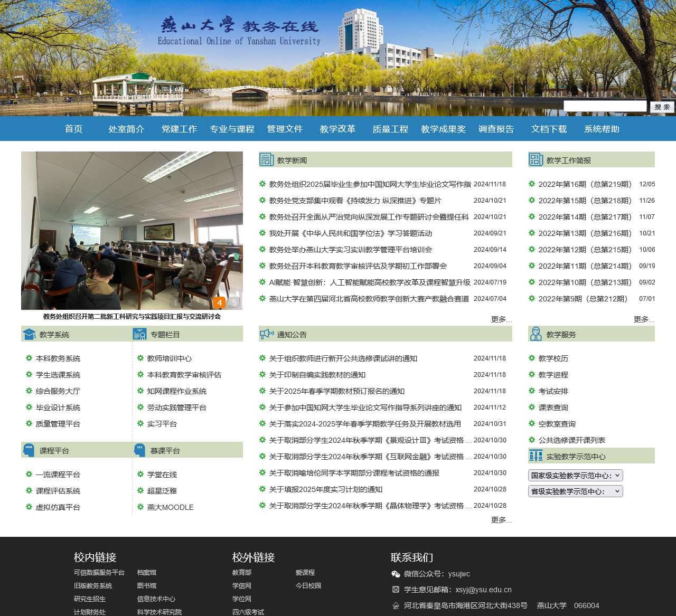Open the 省级实验教学示范中心 dropdown
The image size is (676, 616).
tap(575, 491)
